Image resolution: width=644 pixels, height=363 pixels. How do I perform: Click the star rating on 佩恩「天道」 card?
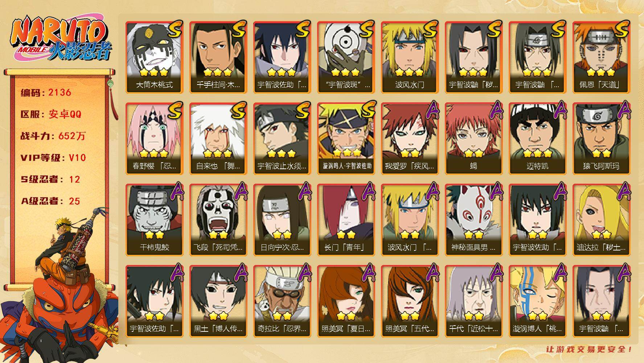pyautogui.click(x=601, y=72)
